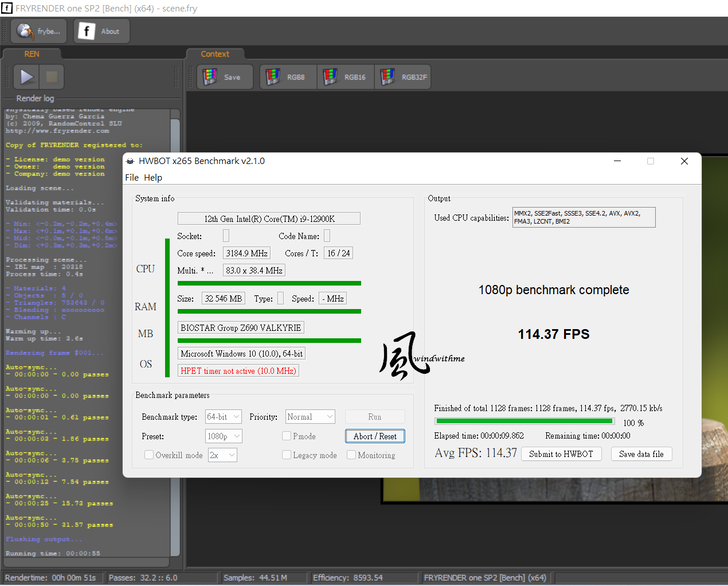
Task: Export the image as RGB16
Action: click(344, 77)
